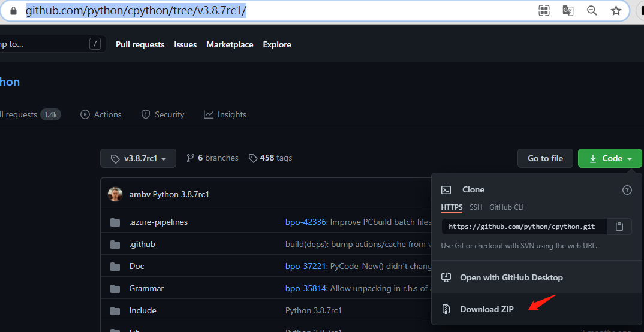Expand the v3.8.7rc1 tag dropdown
The height and width of the screenshot is (332, 644).
coord(138,158)
